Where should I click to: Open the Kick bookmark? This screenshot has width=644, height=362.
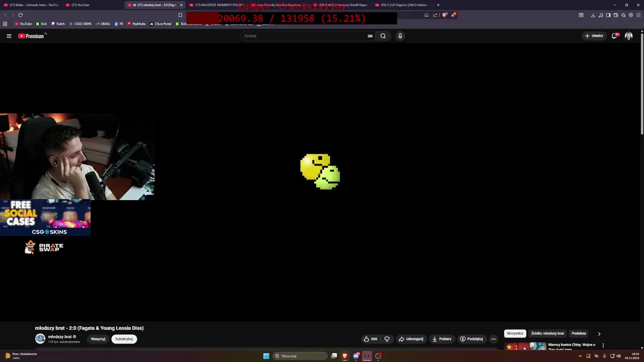[x=41, y=24]
